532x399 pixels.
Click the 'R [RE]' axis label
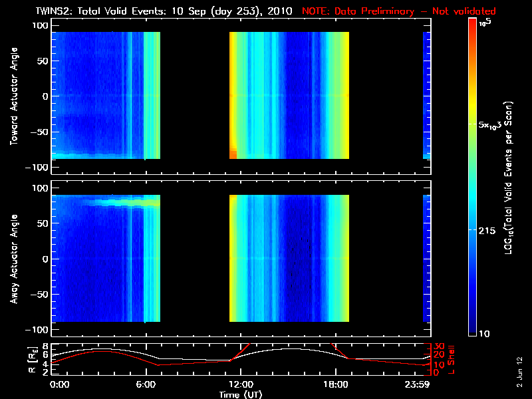(x=32, y=359)
